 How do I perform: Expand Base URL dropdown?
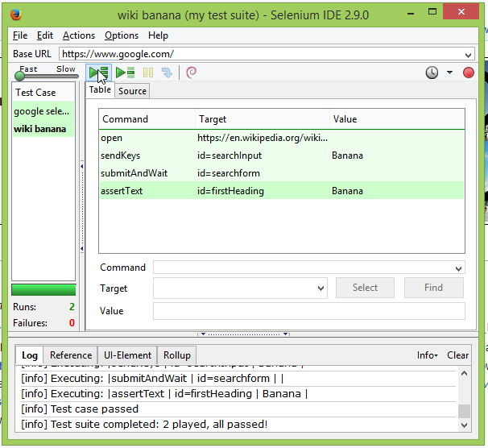[x=468, y=55]
